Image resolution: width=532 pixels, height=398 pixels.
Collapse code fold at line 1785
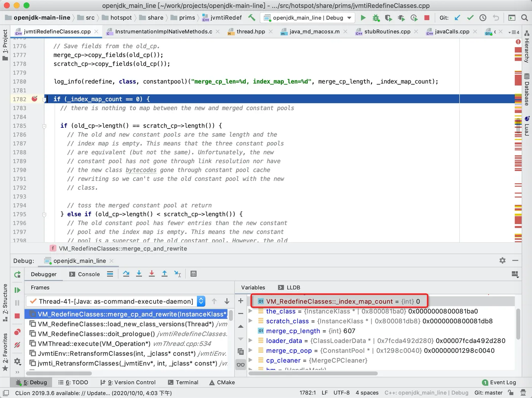tap(44, 126)
